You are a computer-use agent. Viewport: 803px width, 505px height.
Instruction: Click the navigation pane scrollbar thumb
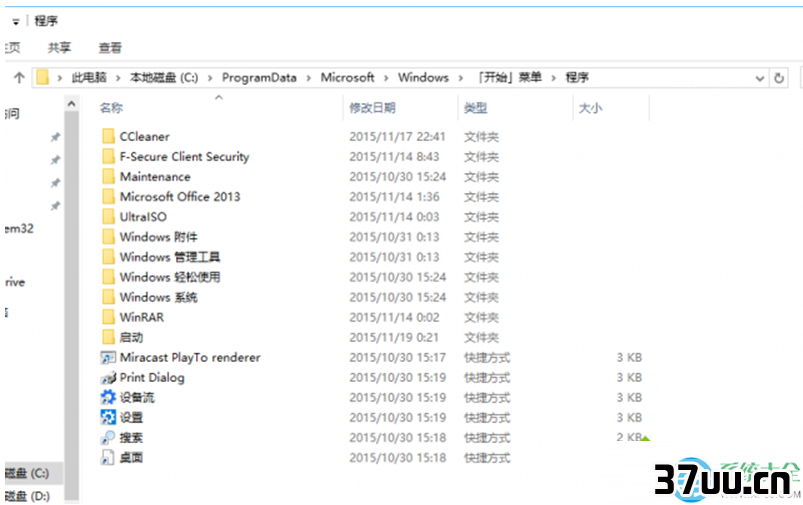pyautogui.click(x=72, y=305)
